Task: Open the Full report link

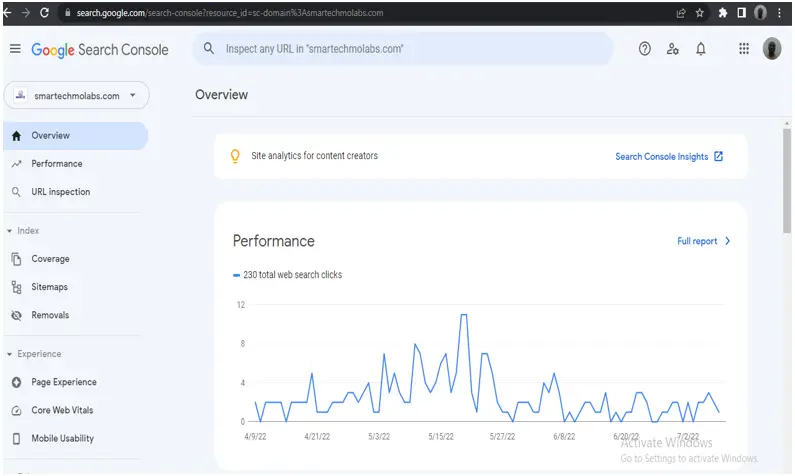Action: click(x=697, y=241)
